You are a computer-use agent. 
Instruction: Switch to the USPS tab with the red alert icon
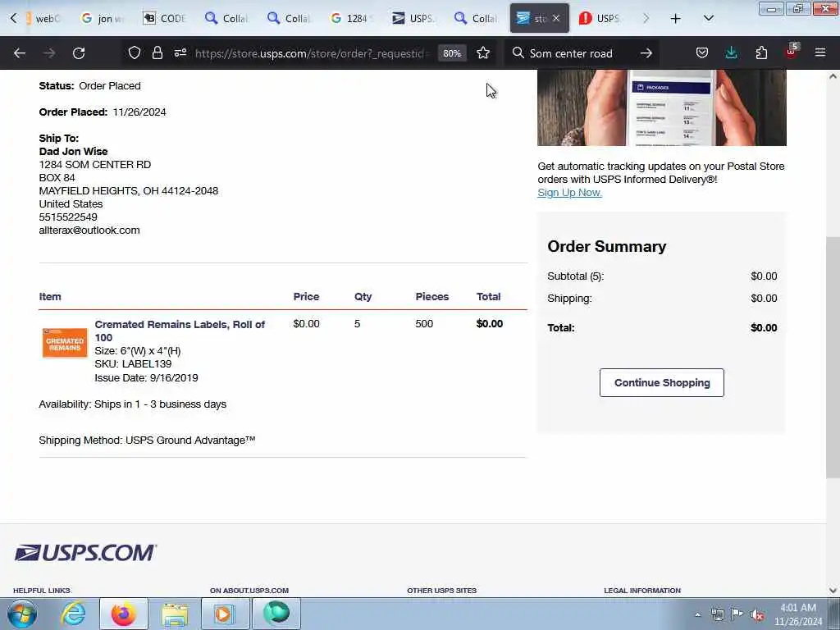click(601, 18)
